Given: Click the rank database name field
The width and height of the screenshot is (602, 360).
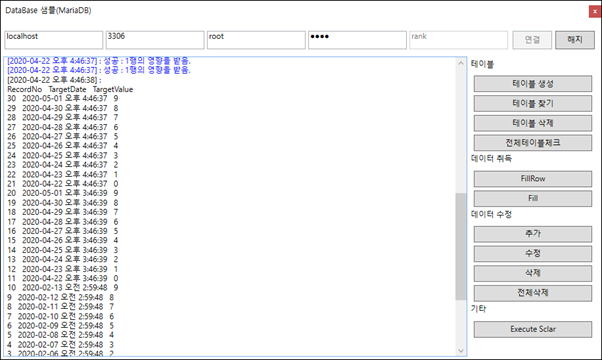Looking at the screenshot, I should [458, 40].
